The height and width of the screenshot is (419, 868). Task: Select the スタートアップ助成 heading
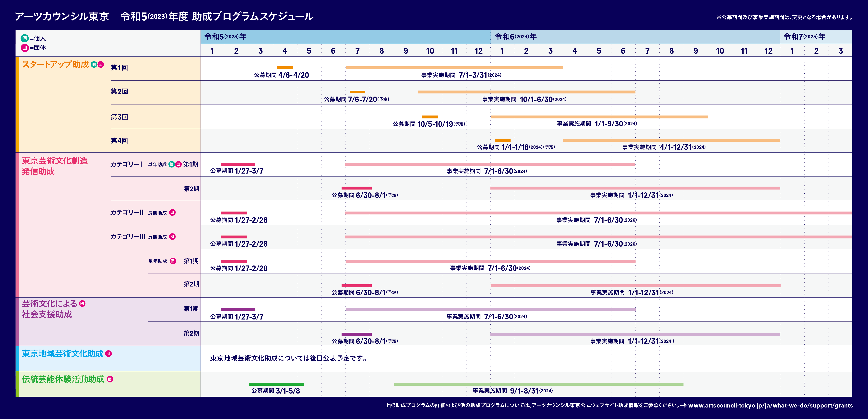pos(55,64)
